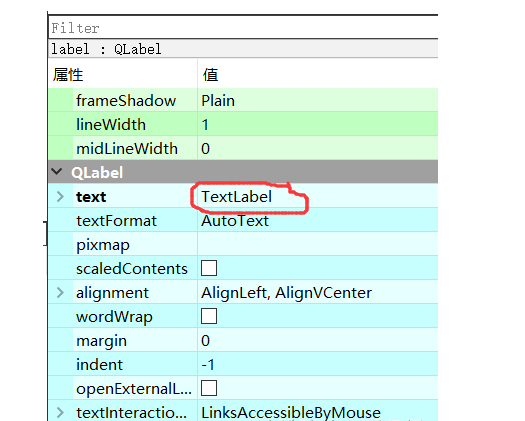Collapse the QLabel section
The image size is (525, 421).
coord(57,172)
